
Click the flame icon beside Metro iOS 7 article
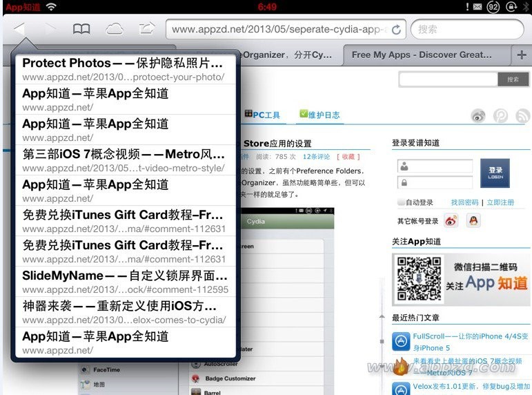(x=401, y=367)
